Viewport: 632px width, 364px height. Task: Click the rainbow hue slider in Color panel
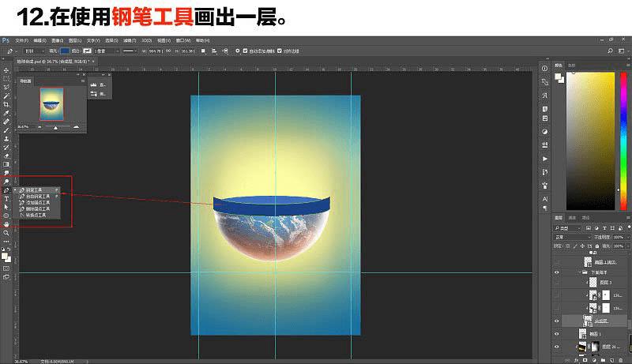(623, 141)
